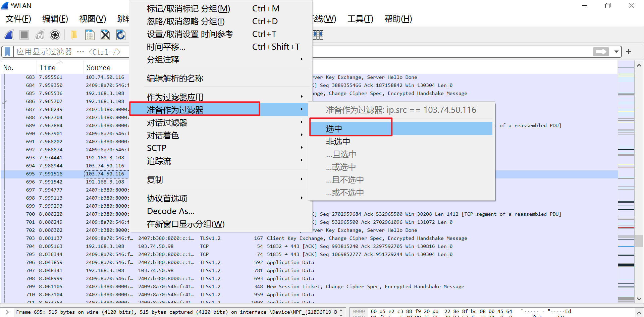
Task: Select 时间平移... menu entry
Action: 221,47
